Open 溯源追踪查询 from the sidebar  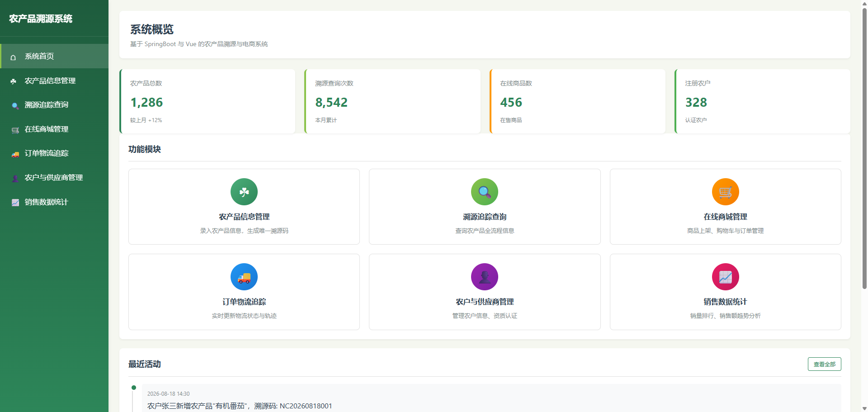pyautogui.click(x=54, y=105)
